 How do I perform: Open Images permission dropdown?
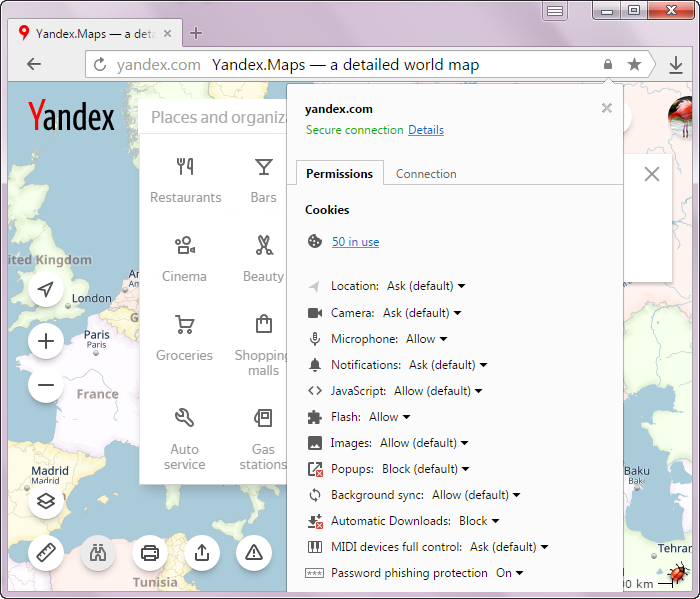coord(424,443)
